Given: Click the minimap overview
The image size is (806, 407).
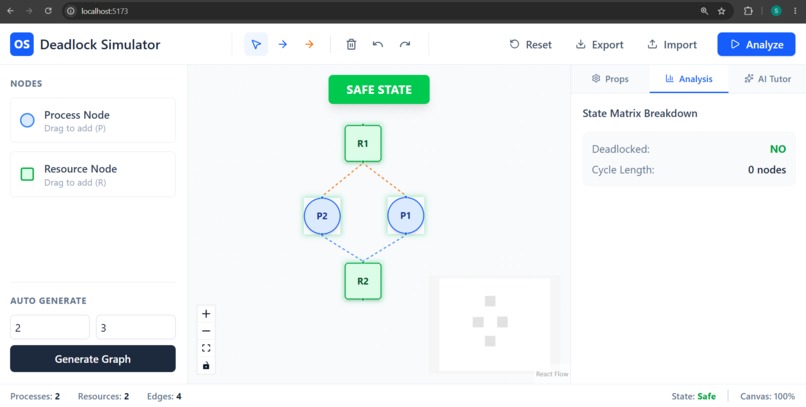Looking at the screenshot, I should 494,324.
